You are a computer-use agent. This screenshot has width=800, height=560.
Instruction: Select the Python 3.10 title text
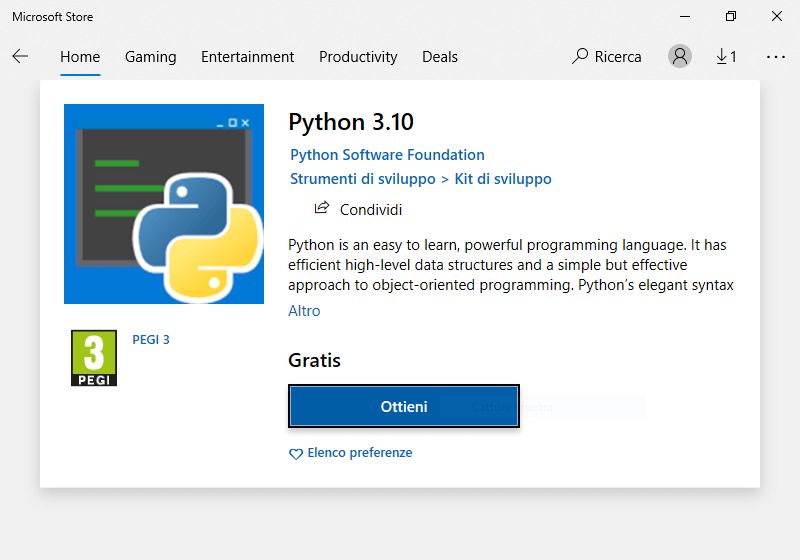click(351, 122)
